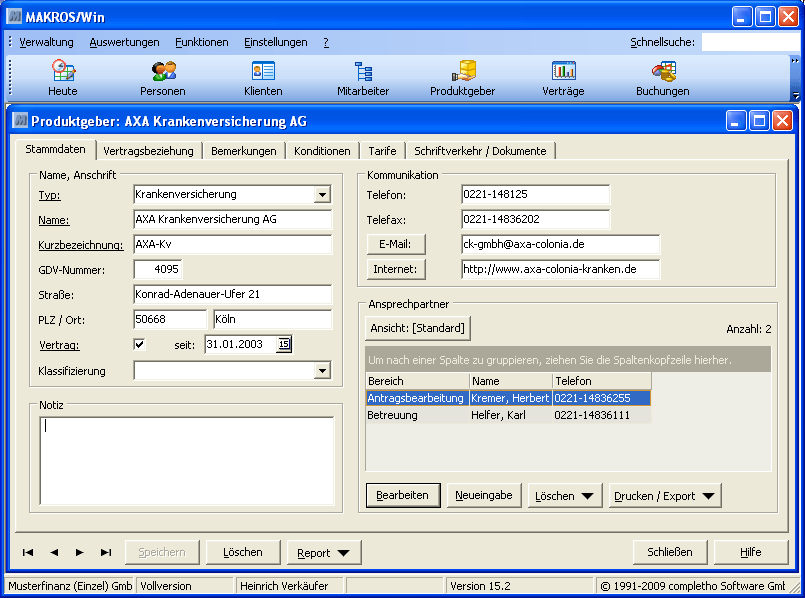Go to first record navigation arrow

[28, 552]
